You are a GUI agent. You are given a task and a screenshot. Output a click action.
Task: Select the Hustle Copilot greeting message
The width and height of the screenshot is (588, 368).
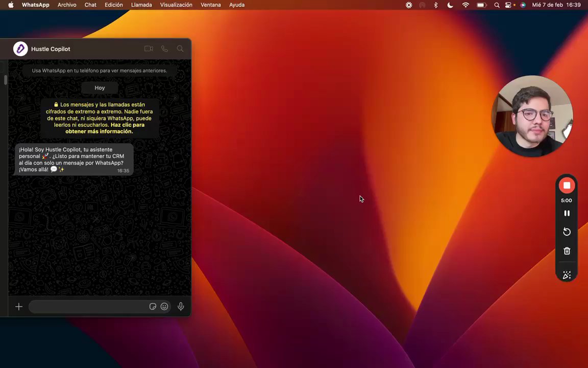74,159
